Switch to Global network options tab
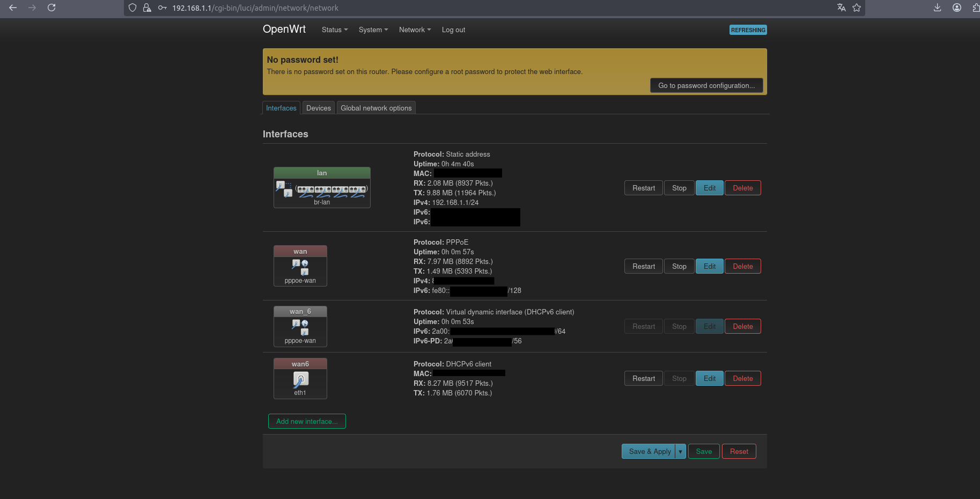The image size is (980, 499). (x=376, y=108)
